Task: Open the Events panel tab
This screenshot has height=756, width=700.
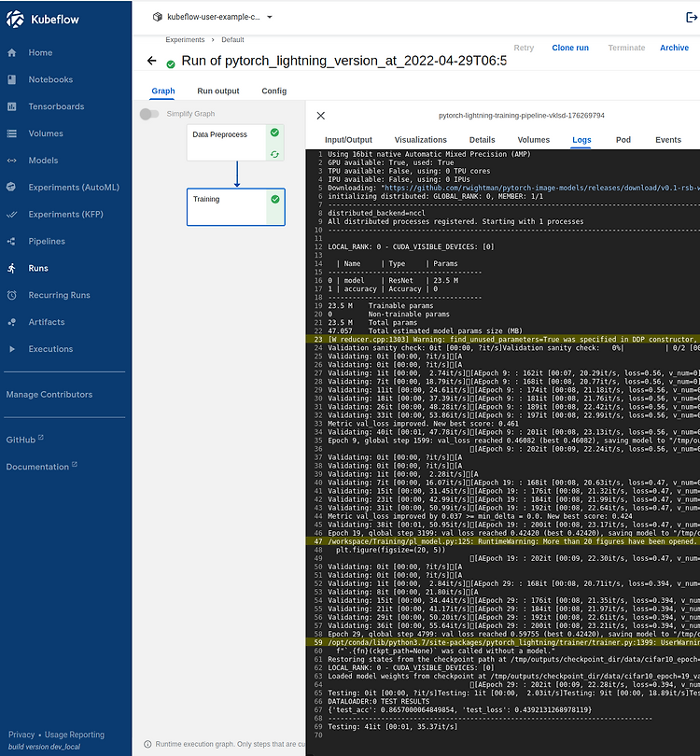Action: [x=667, y=140]
